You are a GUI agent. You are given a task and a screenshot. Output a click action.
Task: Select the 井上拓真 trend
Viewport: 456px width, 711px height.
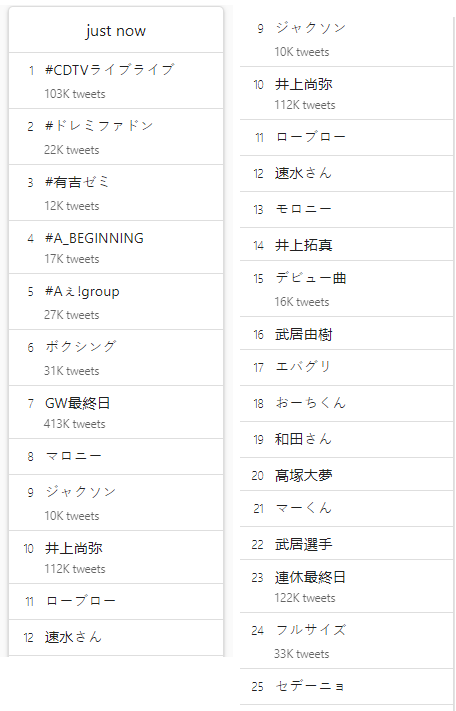(x=346, y=244)
